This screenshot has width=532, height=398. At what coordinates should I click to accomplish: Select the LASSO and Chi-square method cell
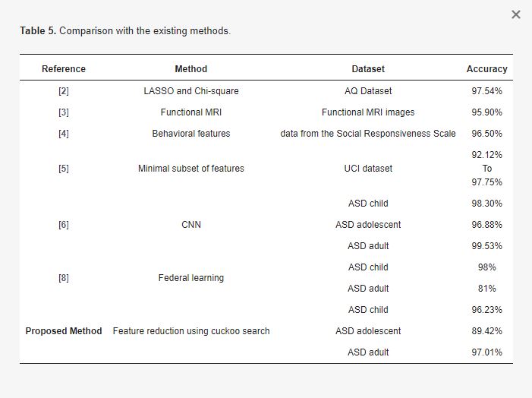pos(191,91)
